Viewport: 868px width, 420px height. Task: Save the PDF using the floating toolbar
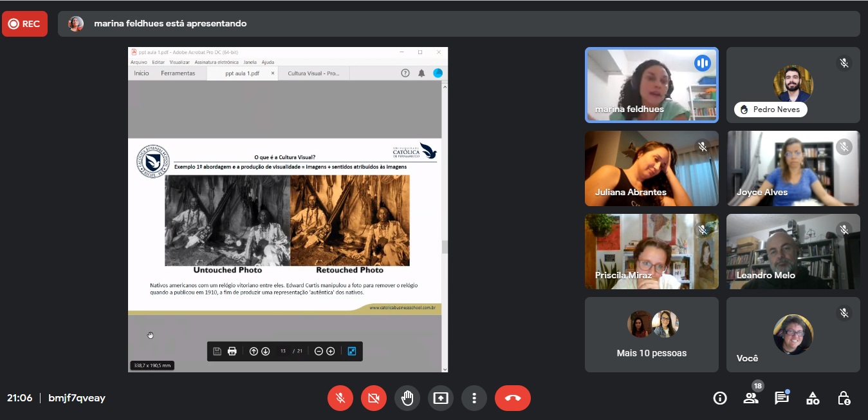(217, 351)
